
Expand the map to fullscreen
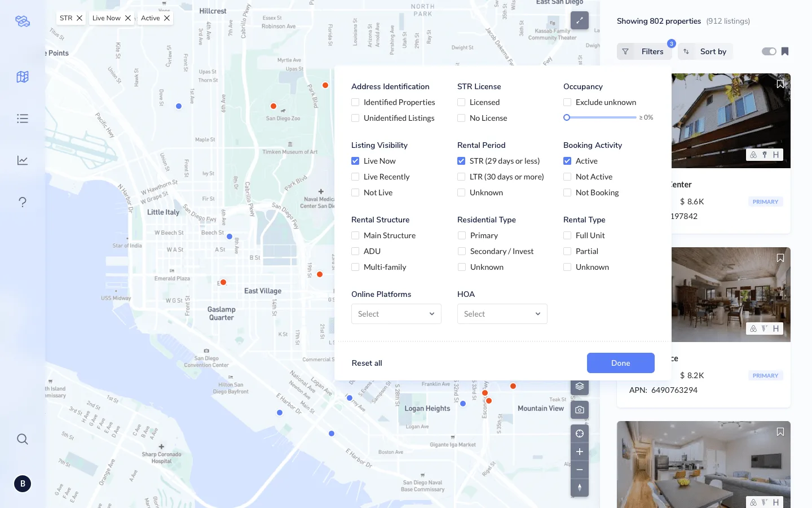[579, 20]
